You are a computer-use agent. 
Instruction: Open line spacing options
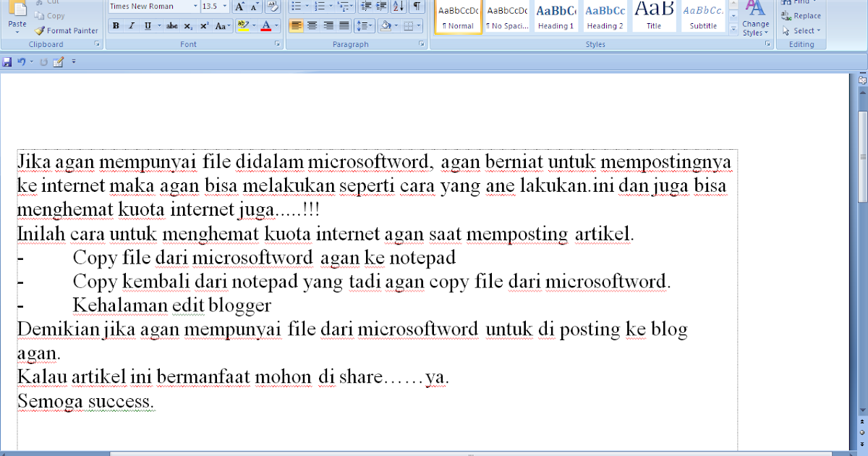(x=365, y=25)
